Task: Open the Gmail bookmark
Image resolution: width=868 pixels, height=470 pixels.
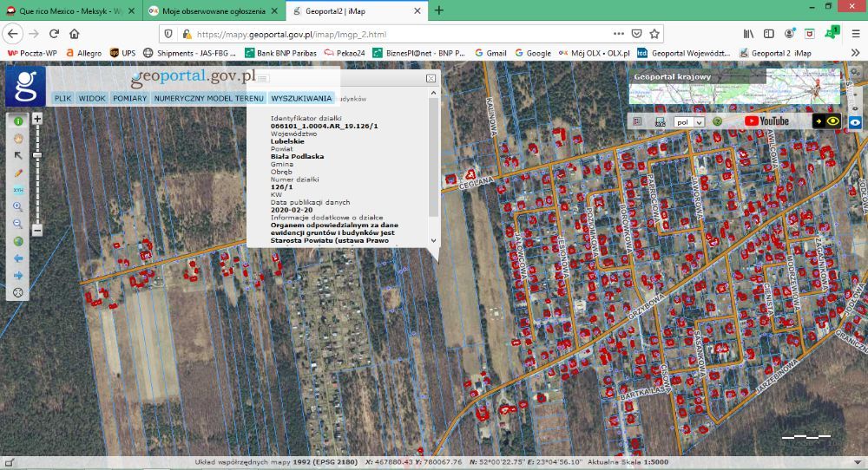Action: click(490, 53)
